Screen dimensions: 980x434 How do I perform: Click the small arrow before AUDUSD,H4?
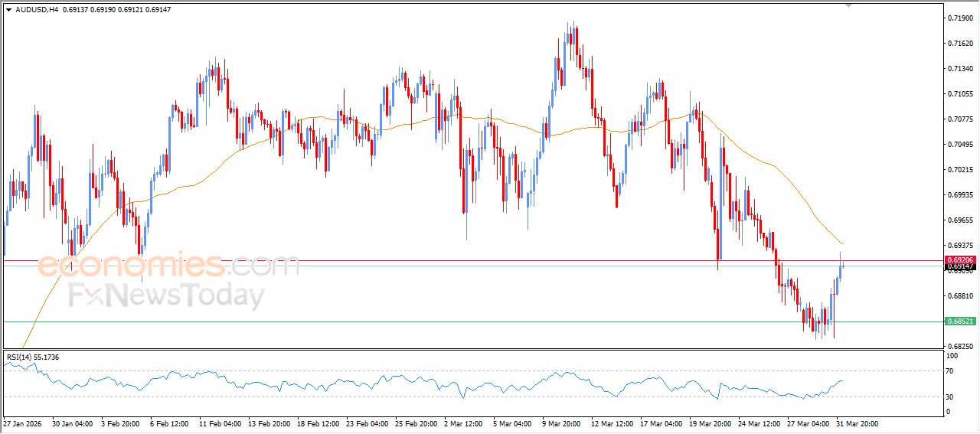pyautogui.click(x=8, y=10)
